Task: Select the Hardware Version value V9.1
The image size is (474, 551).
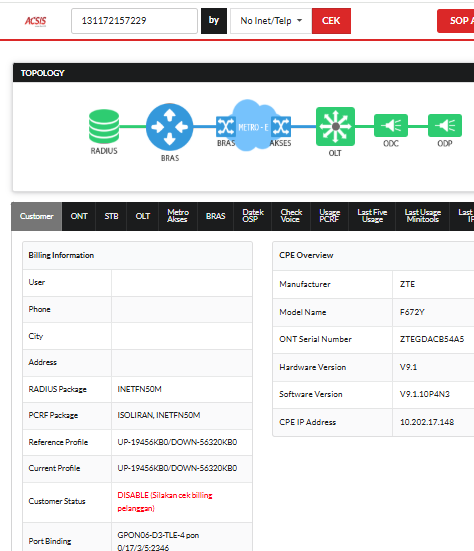Action: point(408,367)
